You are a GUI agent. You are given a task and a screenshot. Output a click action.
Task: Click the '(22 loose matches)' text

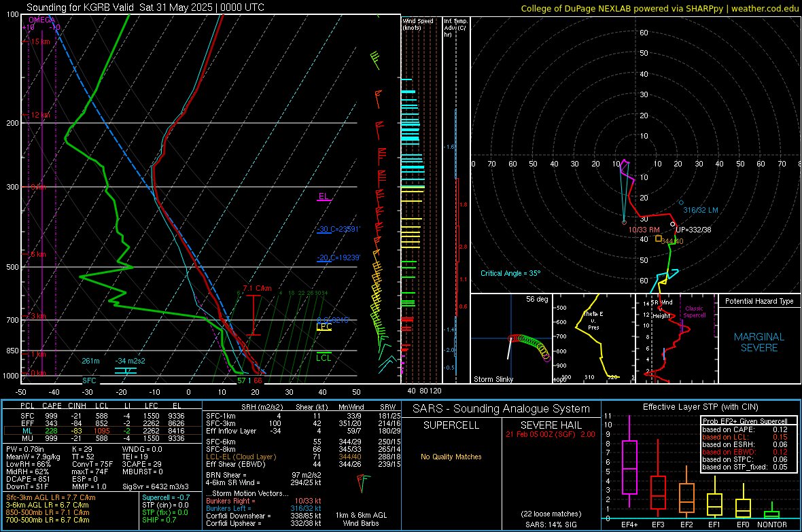pyautogui.click(x=551, y=514)
